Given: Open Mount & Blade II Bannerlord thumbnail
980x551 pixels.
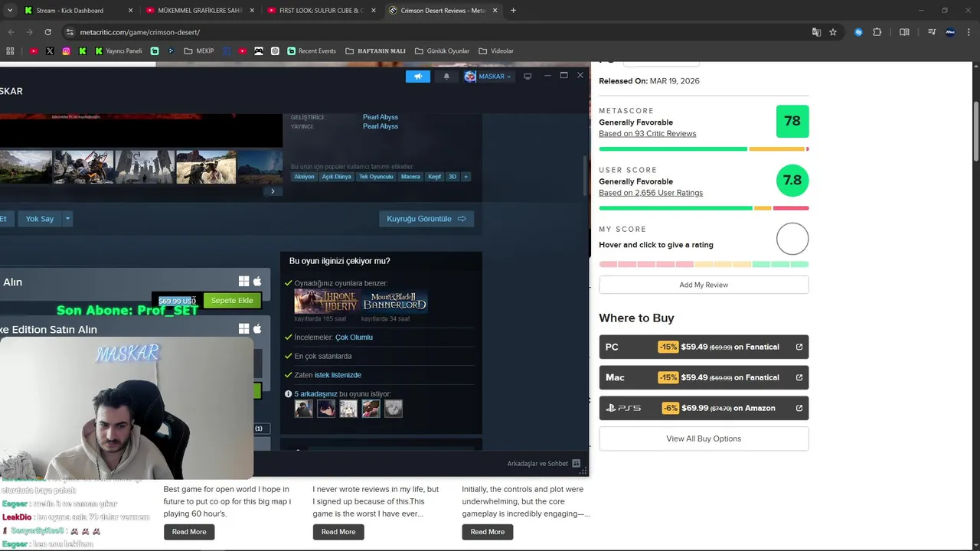Looking at the screenshot, I should pyautogui.click(x=394, y=302).
